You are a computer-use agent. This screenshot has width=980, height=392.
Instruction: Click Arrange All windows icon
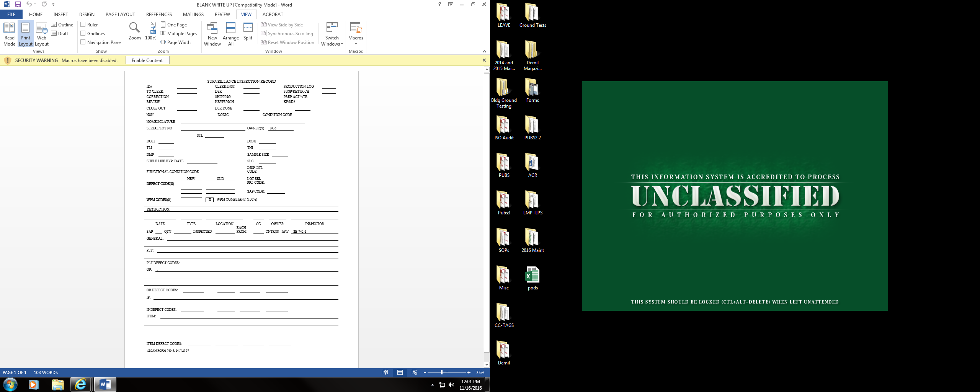[x=230, y=34]
